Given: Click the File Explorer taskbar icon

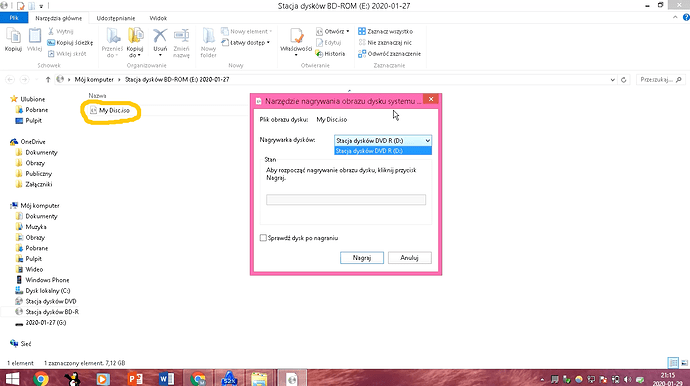Looking at the screenshot, I should 259,379.
